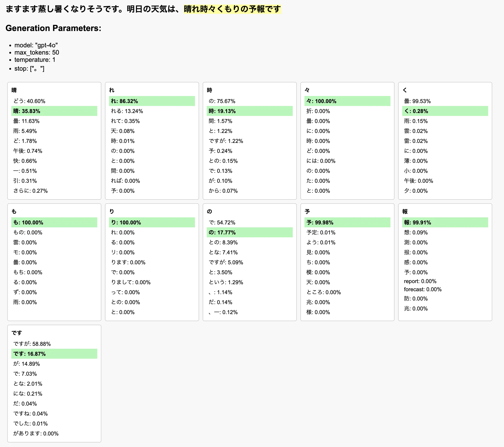Click the ず: 0.00% row
This screenshot has width=504, height=447.
tap(54, 292)
